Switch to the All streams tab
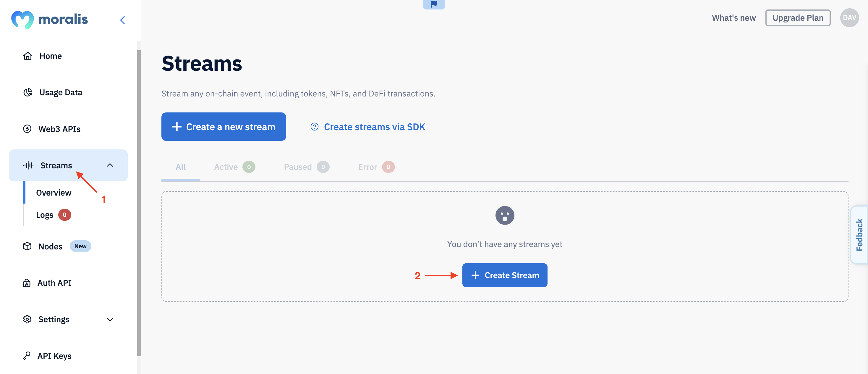Screen dimensions: 868x374 pyautogui.click(x=181, y=167)
